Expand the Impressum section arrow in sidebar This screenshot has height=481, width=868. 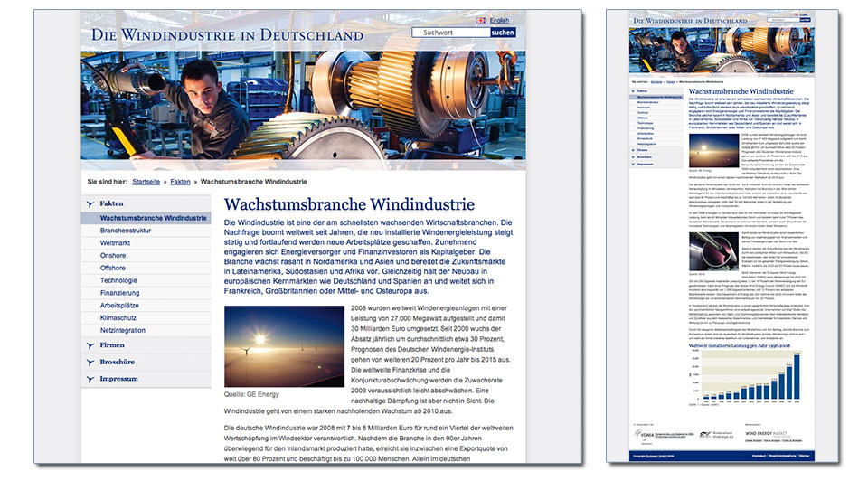click(90, 379)
